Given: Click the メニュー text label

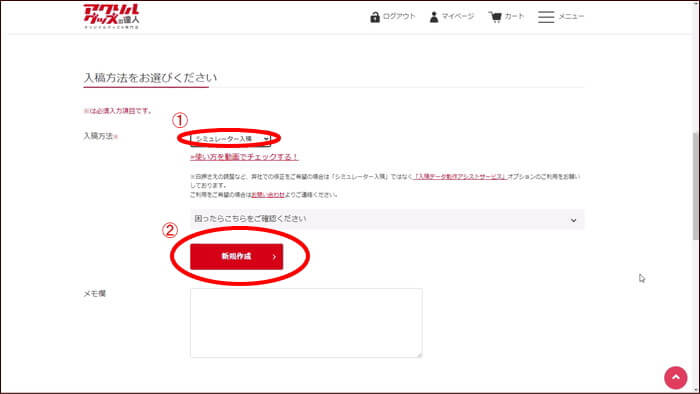Looking at the screenshot, I should click(571, 16).
